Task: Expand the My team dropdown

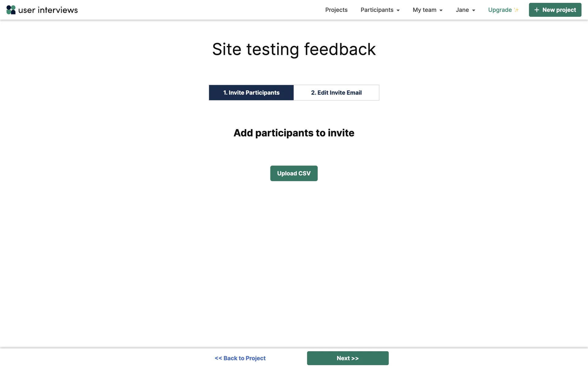Action: point(424,10)
